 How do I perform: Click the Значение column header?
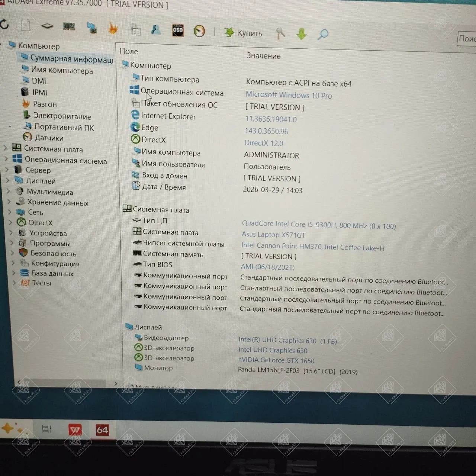click(264, 56)
